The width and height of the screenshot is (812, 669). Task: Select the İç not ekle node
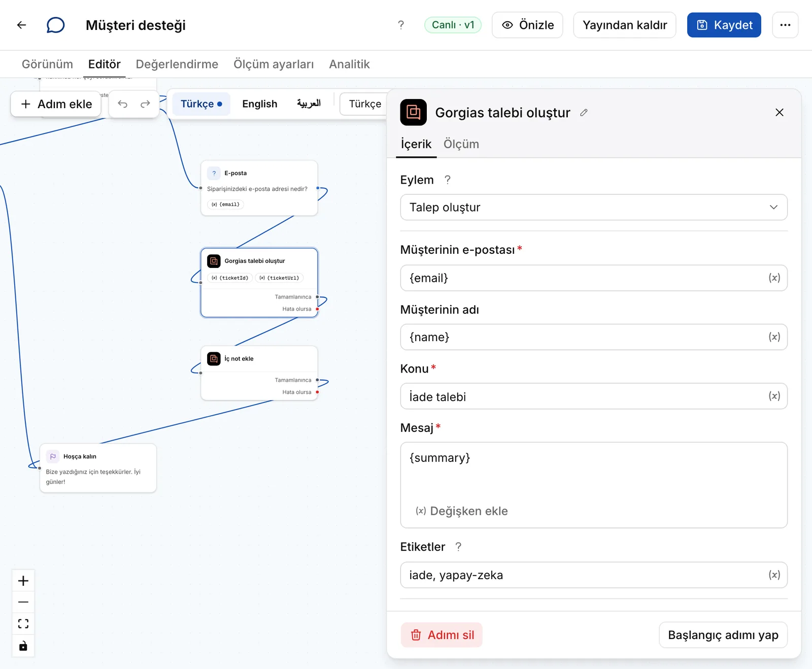coord(259,373)
